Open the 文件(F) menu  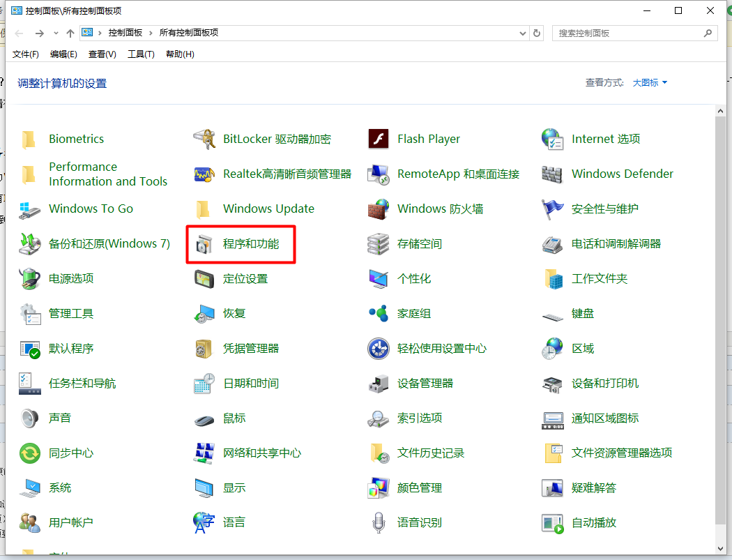click(x=26, y=54)
